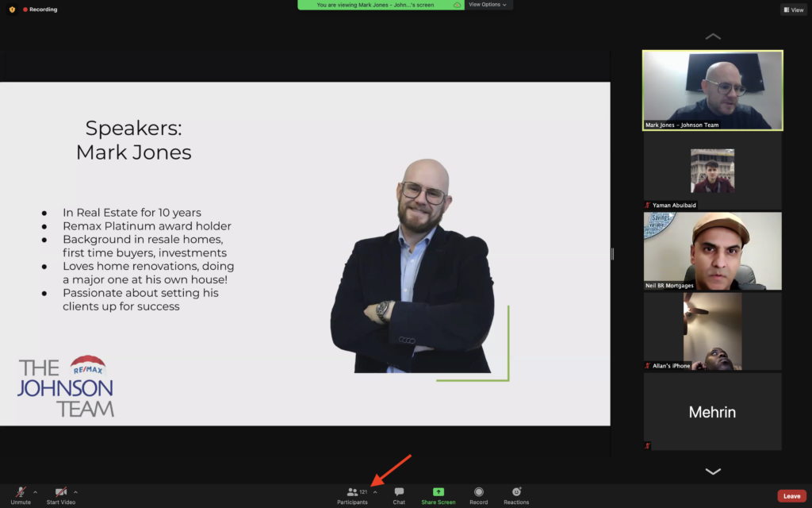Image resolution: width=812 pixels, height=508 pixels.
Task: Change layout with the View button
Action: point(793,10)
